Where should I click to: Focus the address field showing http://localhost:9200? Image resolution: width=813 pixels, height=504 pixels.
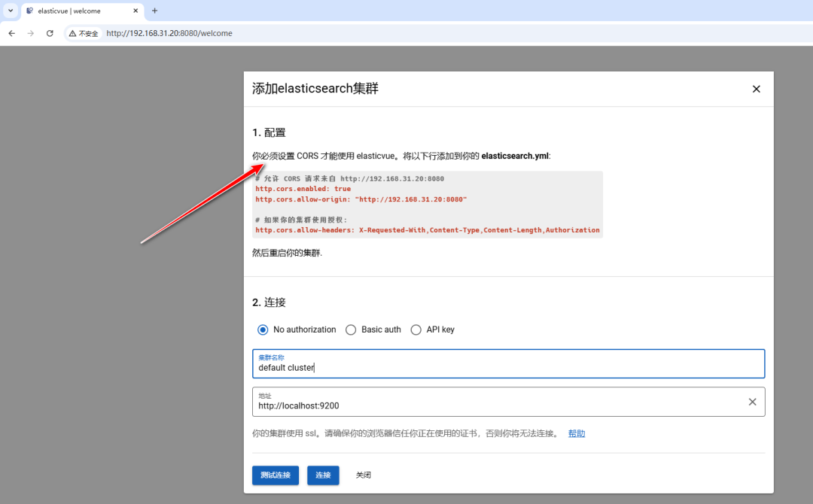coord(509,402)
